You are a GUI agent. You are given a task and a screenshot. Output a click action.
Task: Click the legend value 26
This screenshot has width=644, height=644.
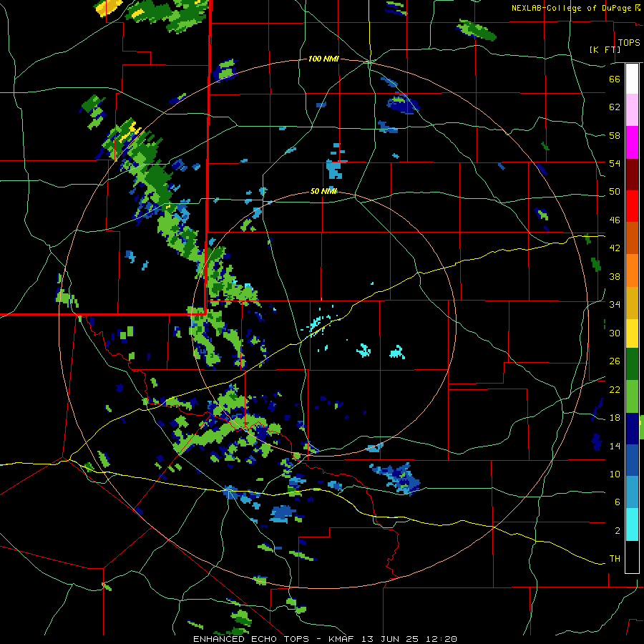(x=615, y=361)
